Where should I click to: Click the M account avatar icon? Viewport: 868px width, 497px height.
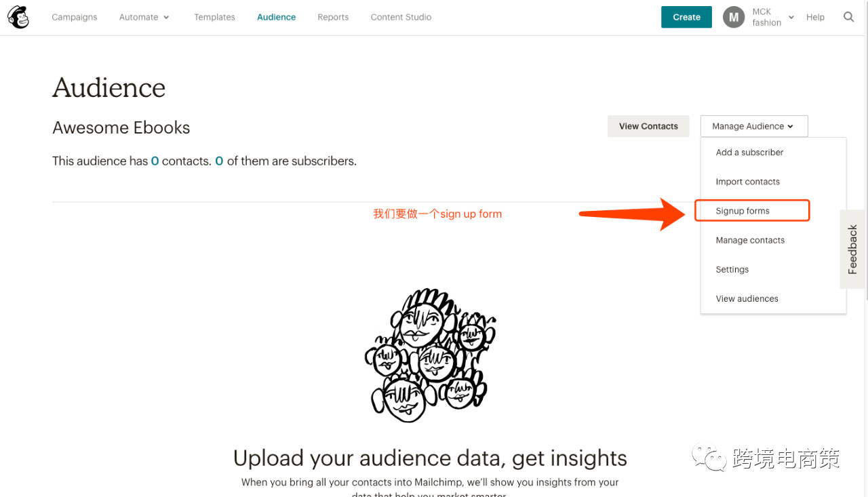coord(734,17)
